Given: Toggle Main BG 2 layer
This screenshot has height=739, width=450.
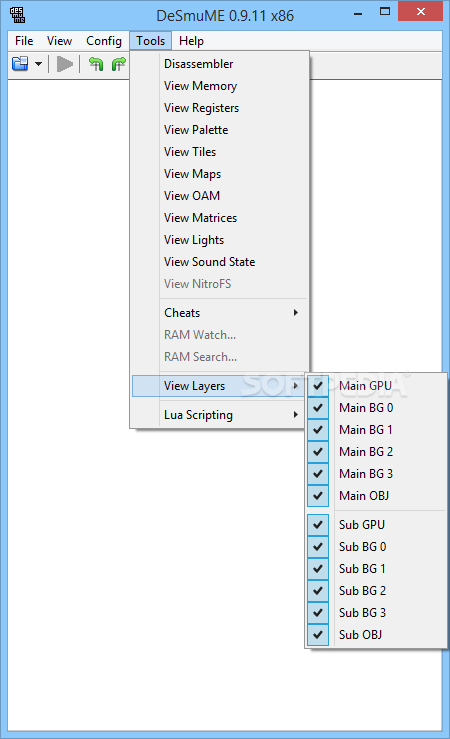Looking at the screenshot, I should click(376, 452).
